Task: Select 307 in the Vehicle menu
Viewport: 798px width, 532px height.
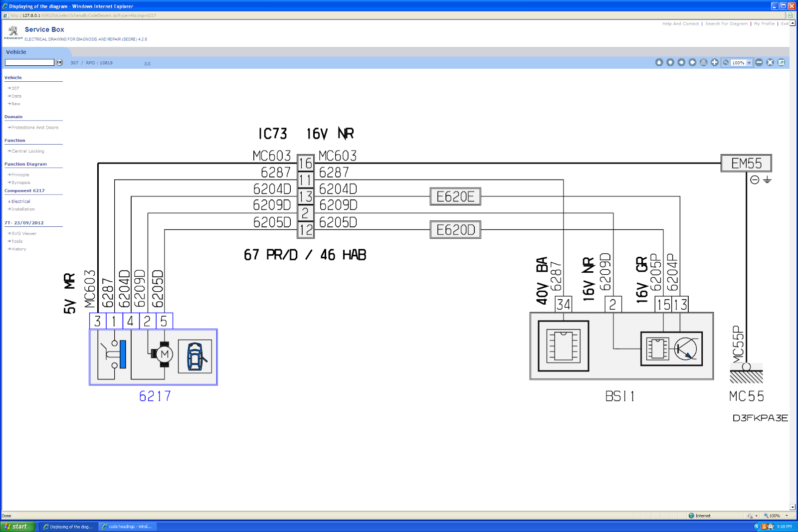Action: 15,88
